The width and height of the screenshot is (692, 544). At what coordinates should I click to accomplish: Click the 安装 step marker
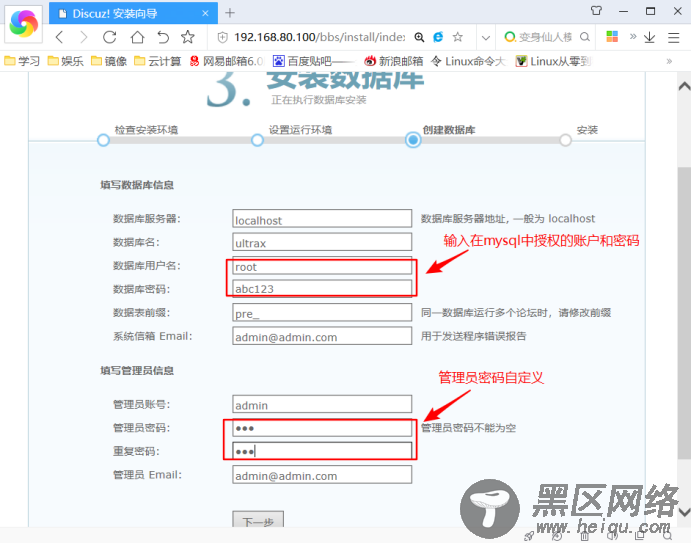click(565, 140)
